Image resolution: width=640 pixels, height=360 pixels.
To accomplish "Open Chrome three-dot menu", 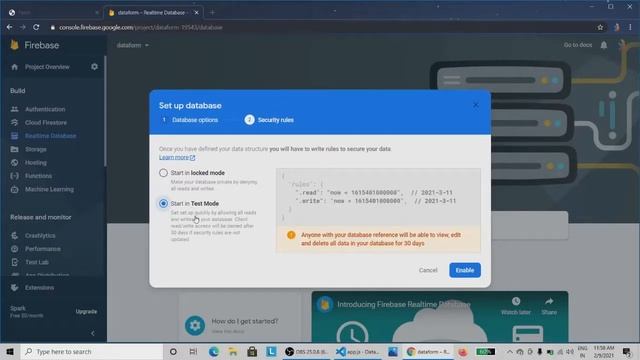I will click(630, 27).
